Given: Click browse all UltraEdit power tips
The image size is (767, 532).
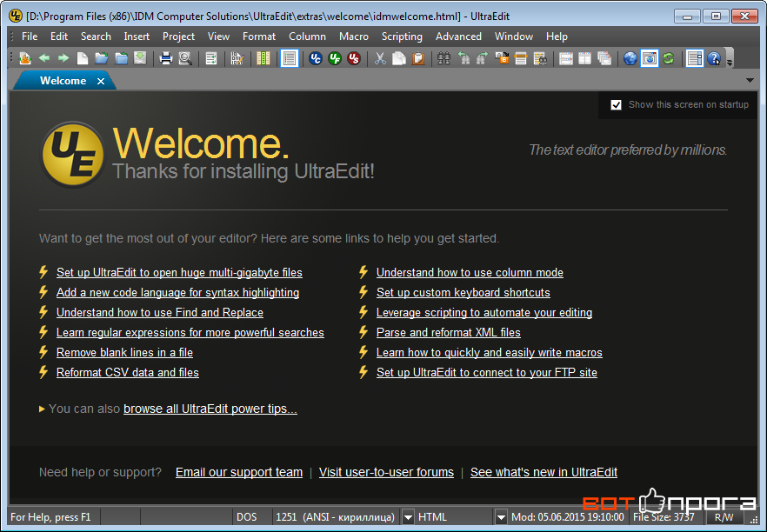Looking at the screenshot, I should point(210,409).
